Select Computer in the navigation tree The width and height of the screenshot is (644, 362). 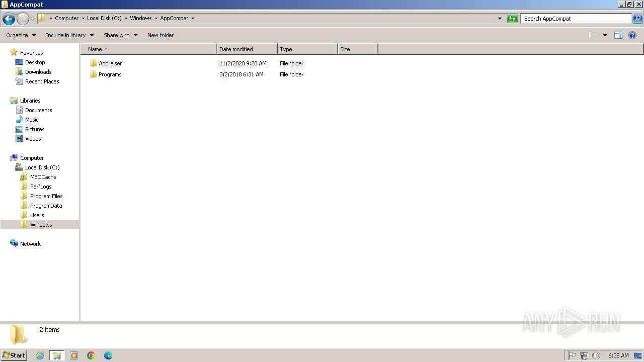click(x=32, y=158)
